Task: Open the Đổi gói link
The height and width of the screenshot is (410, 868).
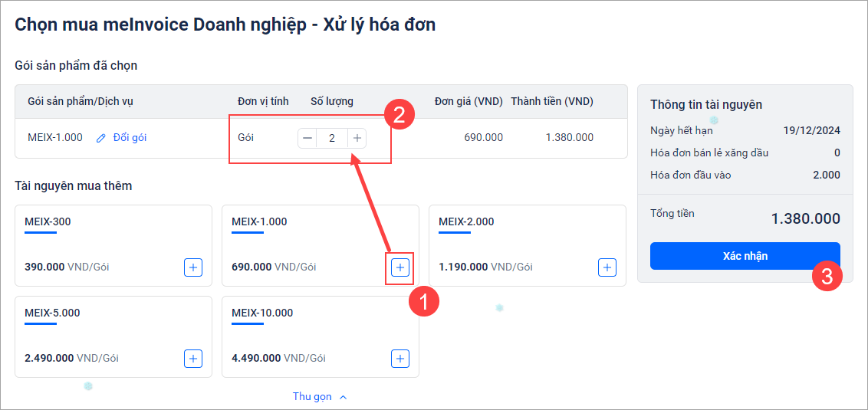Action: point(130,138)
